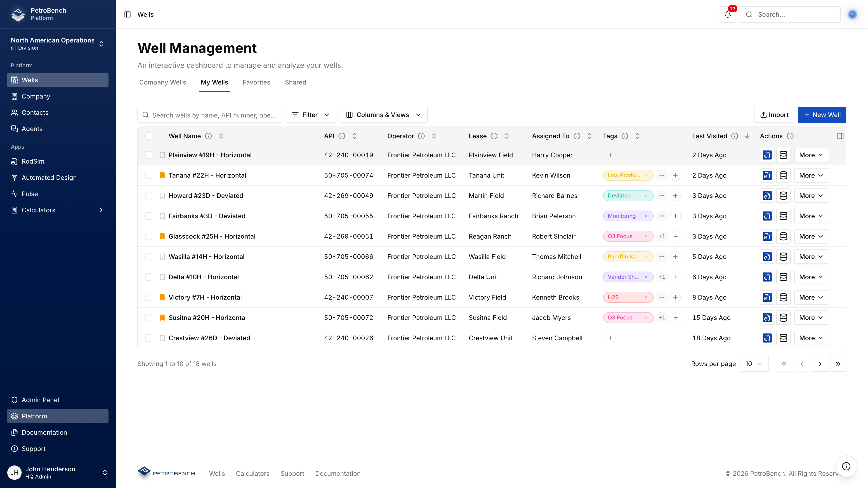Show more tags ellipsis for Fairbanks #3D
This screenshot has height=488, width=868.
tap(662, 216)
